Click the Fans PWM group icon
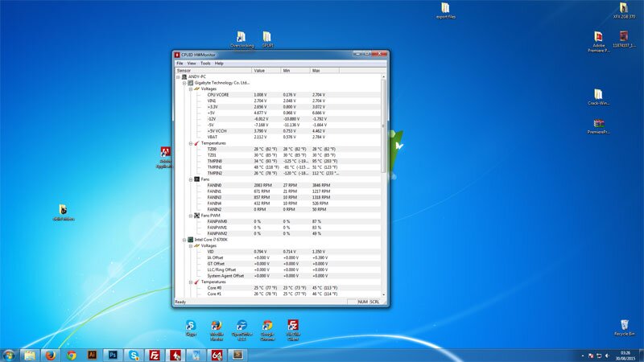 [x=196, y=216]
